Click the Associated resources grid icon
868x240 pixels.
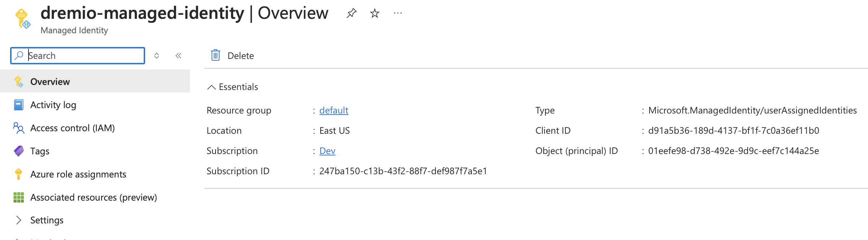pos(18,197)
